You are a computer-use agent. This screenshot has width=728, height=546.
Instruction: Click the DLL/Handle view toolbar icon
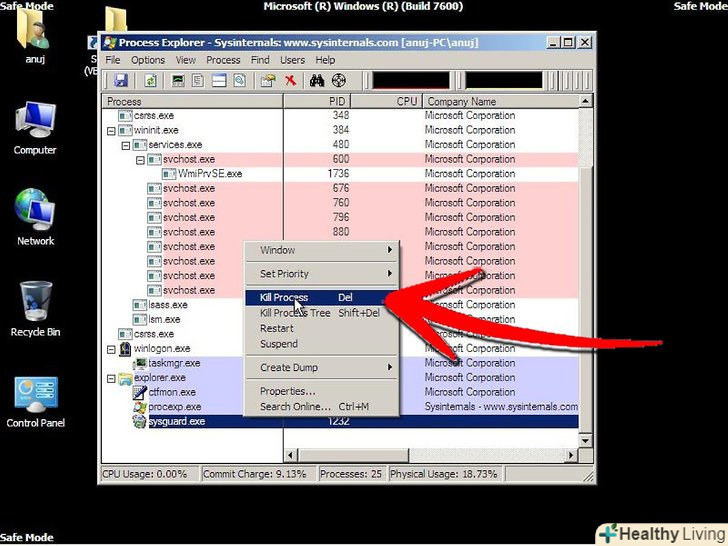(x=240, y=81)
